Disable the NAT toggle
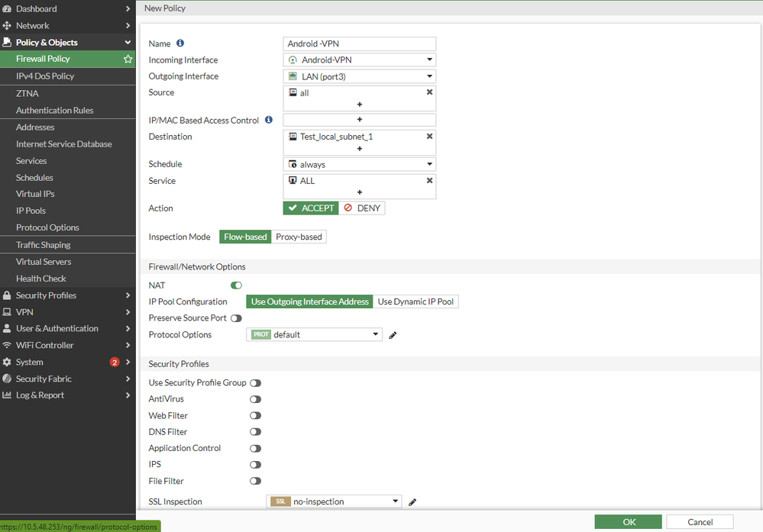 tap(236, 285)
